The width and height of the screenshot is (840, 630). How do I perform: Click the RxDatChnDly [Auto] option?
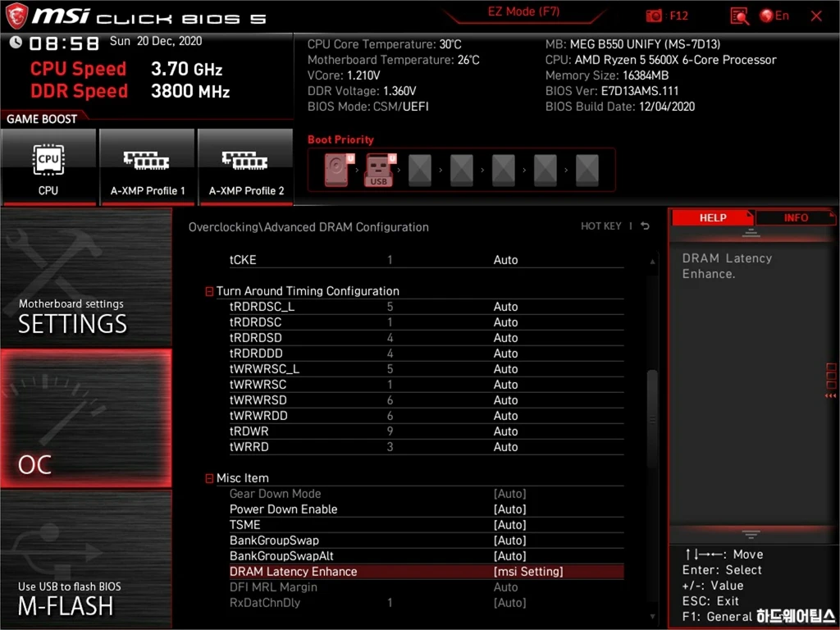(509, 603)
